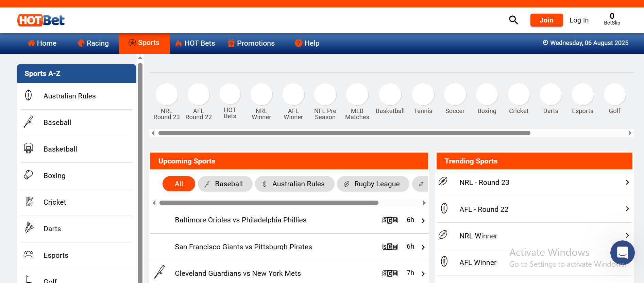Click the NFL Pre Season circle icon

click(325, 94)
